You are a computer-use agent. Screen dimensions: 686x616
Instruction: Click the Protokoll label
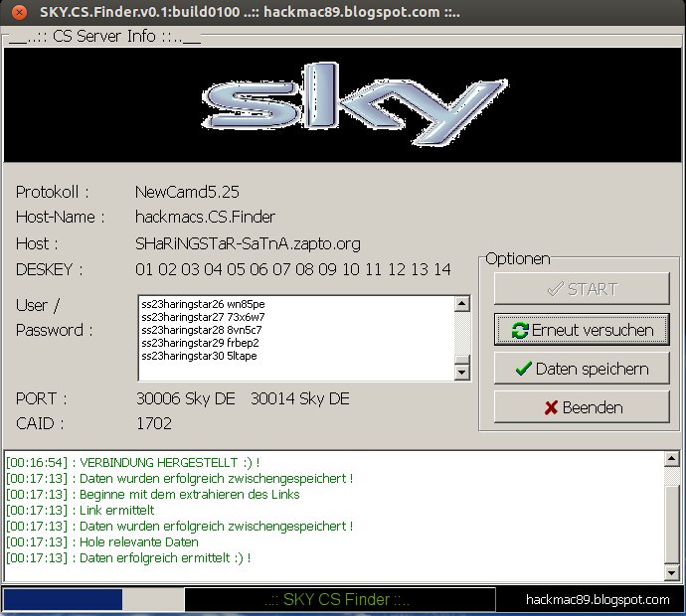(x=52, y=192)
